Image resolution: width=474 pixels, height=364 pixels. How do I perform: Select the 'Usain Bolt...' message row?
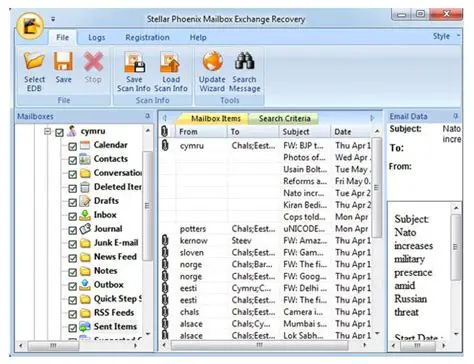[265, 169]
